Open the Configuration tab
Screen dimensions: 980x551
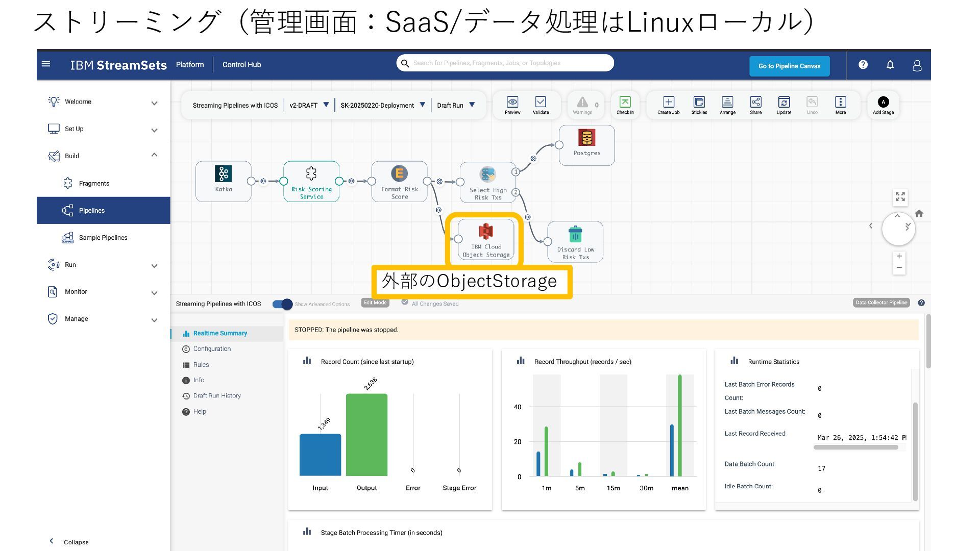point(212,349)
